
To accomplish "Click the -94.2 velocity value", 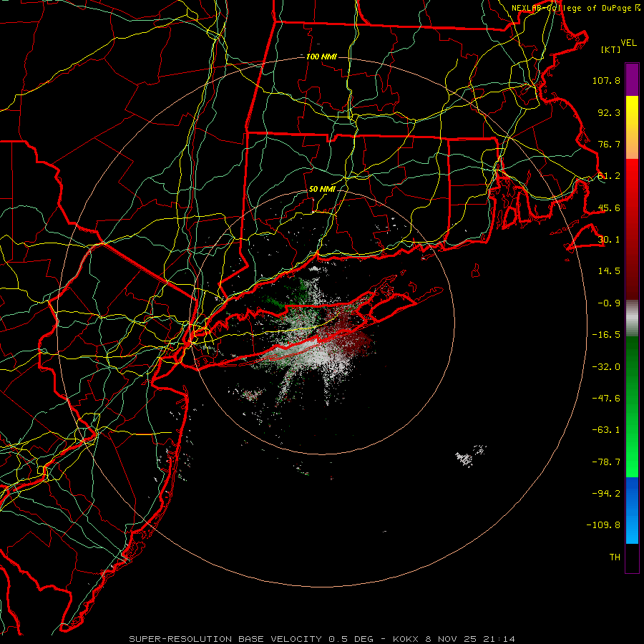I will pyautogui.click(x=606, y=494).
